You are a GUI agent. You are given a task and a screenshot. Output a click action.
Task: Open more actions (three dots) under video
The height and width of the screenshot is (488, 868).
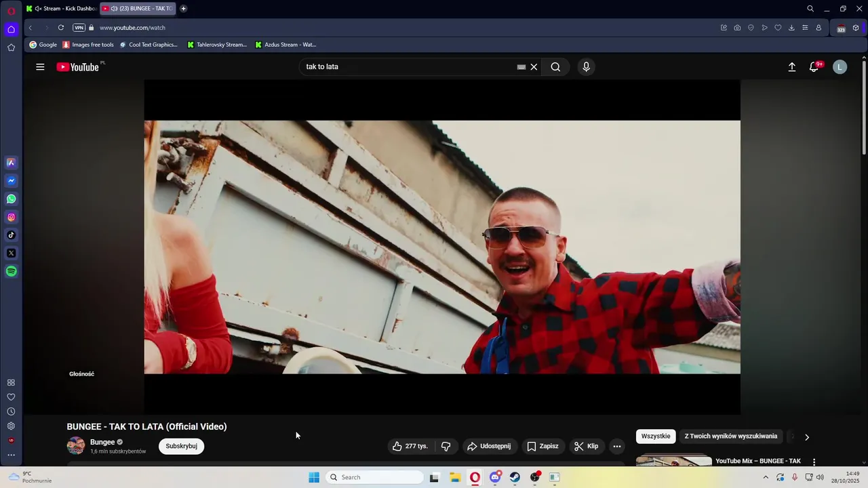coord(617,446)
